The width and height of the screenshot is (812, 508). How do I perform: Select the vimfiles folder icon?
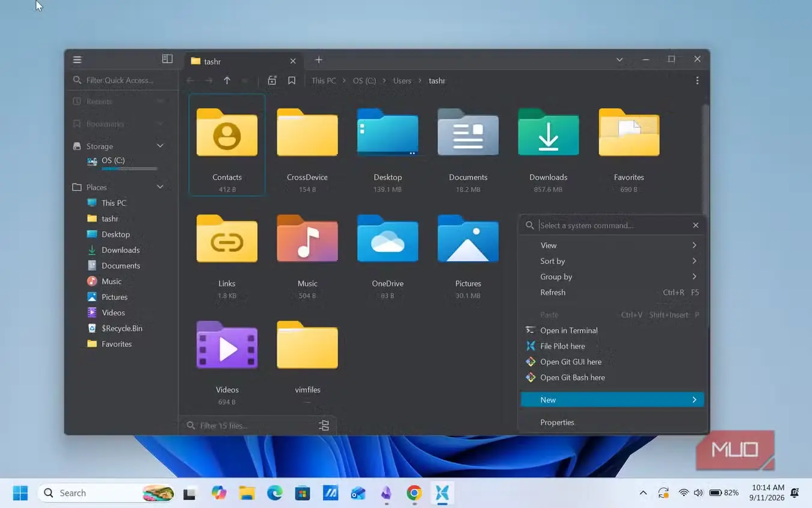(x=307, y=345)
